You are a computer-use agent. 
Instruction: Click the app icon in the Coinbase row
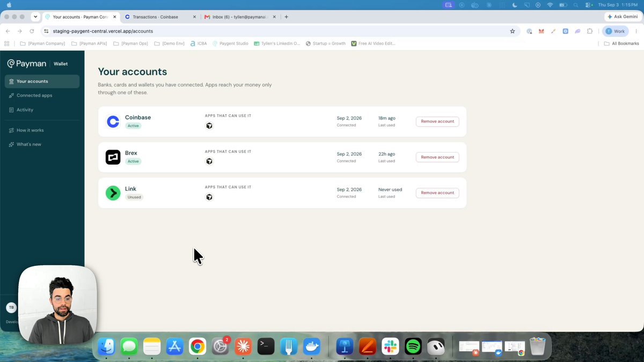pos(209,125)
